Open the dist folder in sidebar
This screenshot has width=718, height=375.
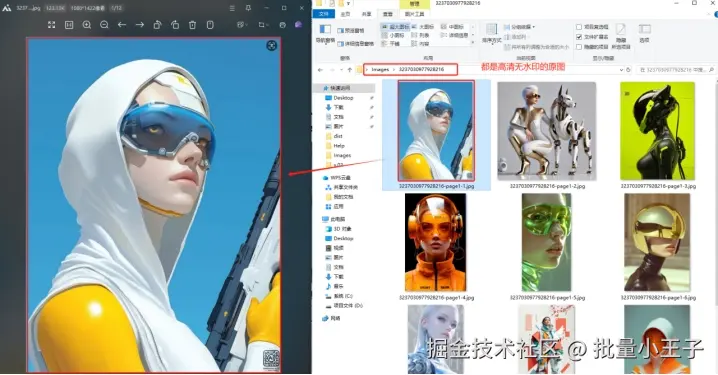coord(338,136)
